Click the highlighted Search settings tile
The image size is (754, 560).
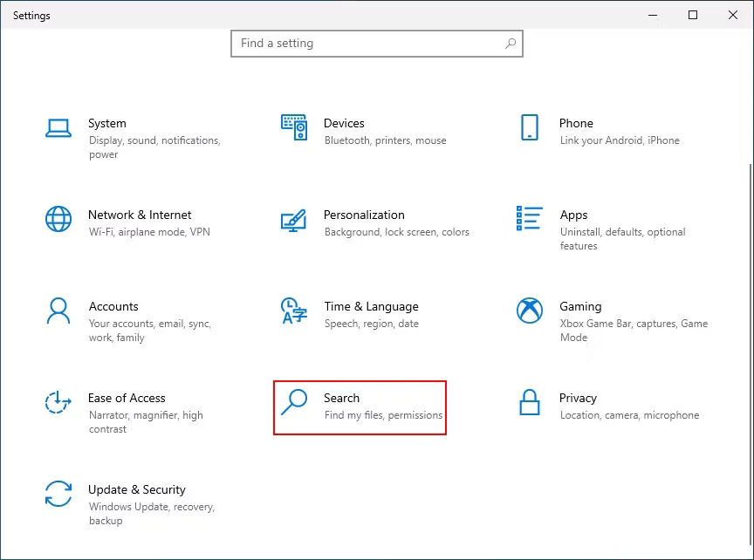point(360,406)
